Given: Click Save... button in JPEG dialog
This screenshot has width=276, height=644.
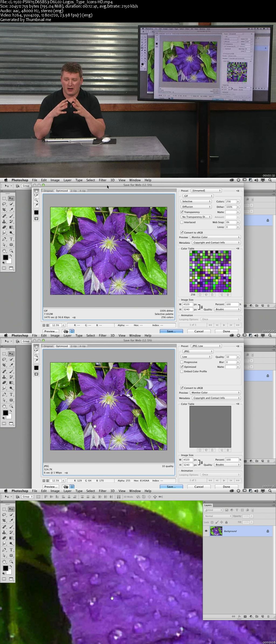Looking at the screenshot, I should pos(171,487).
